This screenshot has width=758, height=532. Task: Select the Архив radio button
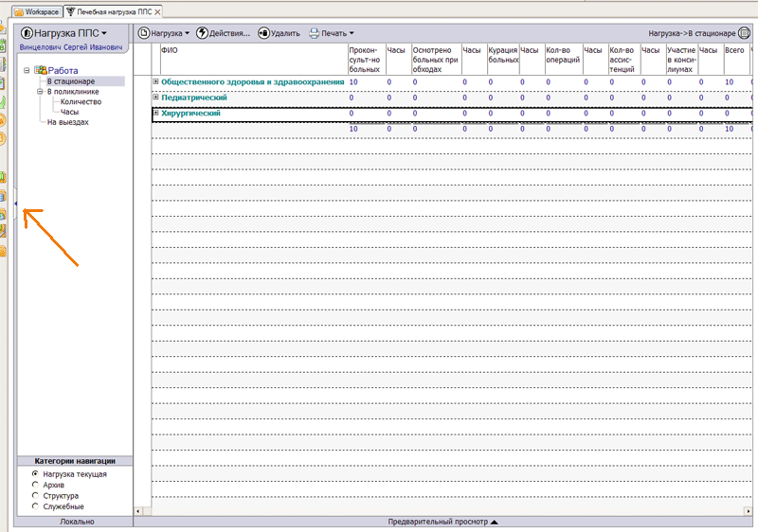(35, 485)
